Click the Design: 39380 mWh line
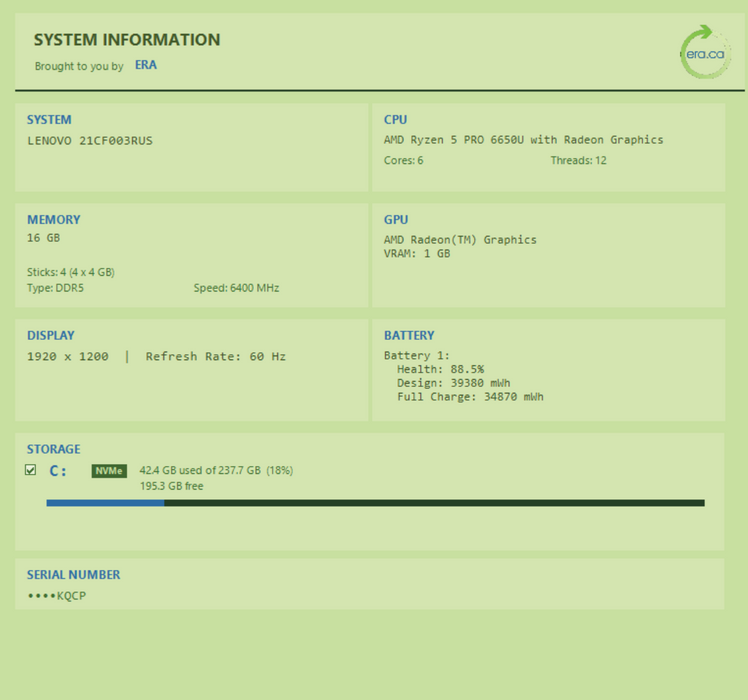 point(454,383)
